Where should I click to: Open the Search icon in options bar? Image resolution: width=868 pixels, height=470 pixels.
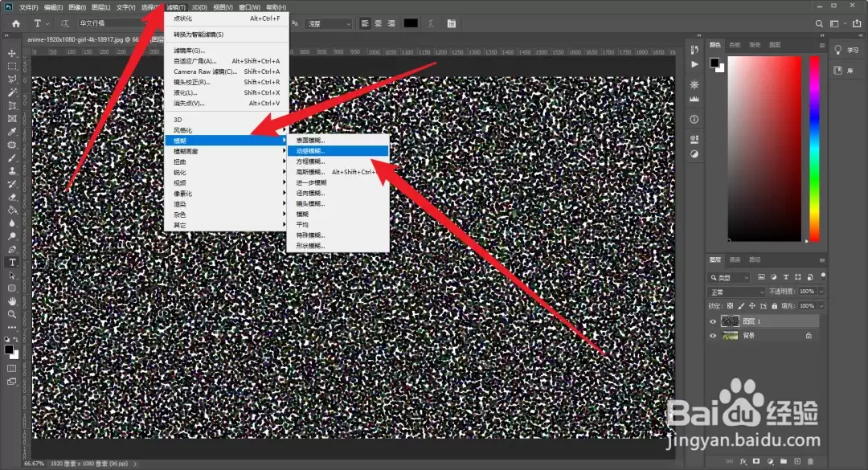[819, 24]
